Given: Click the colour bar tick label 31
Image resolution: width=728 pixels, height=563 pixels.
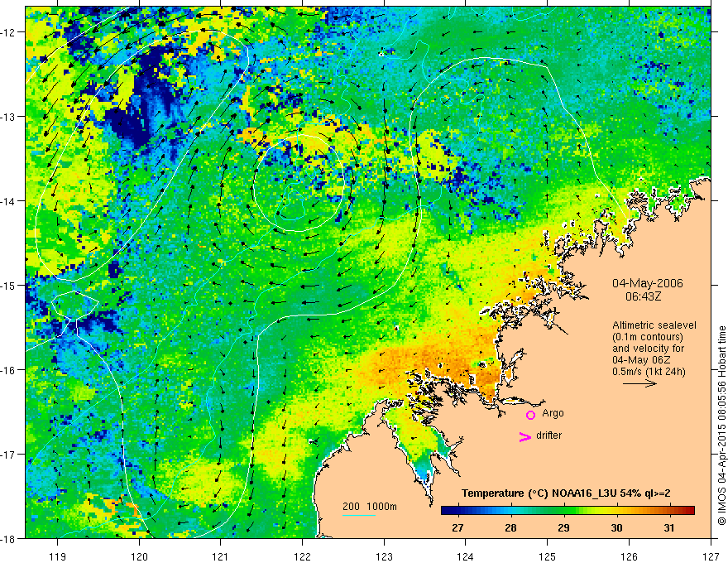Looking at the screenshot, I should pos(669,527).
